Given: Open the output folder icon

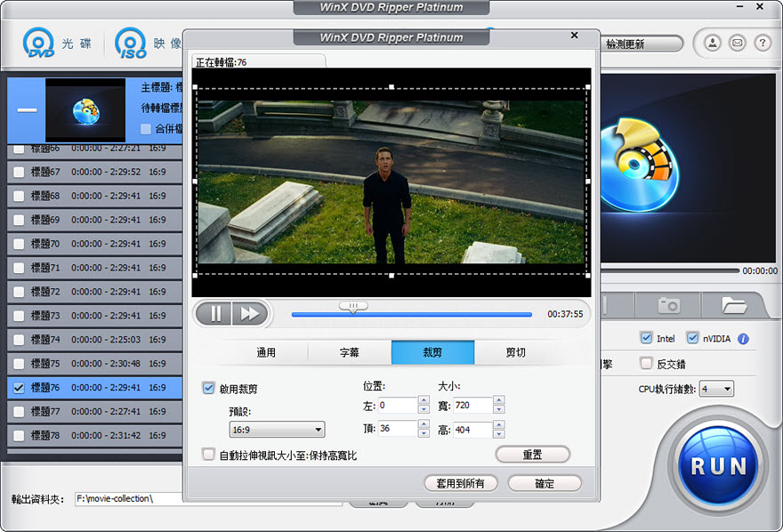Looking at the screenshot, I should click(x=734, y=304).
